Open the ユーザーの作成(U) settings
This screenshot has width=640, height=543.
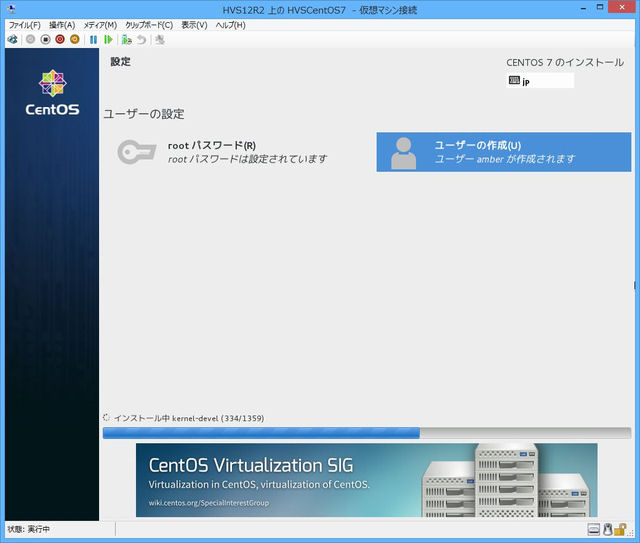(x=504, y=152)
